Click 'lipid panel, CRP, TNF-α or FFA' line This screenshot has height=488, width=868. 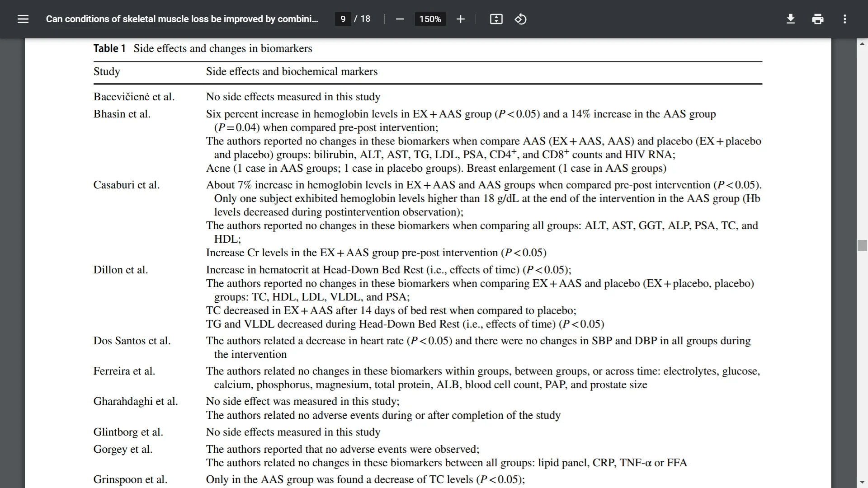(x=447, y=463)
